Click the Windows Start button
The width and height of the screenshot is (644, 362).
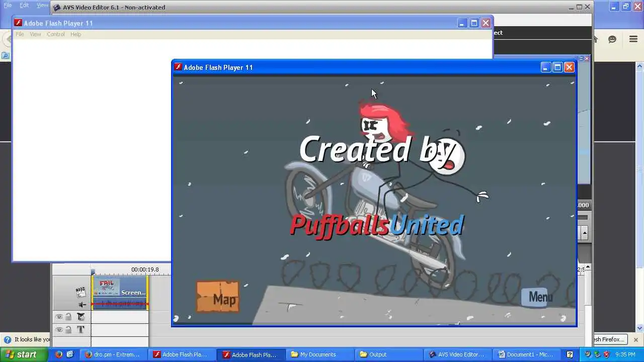tap(24, 354)
